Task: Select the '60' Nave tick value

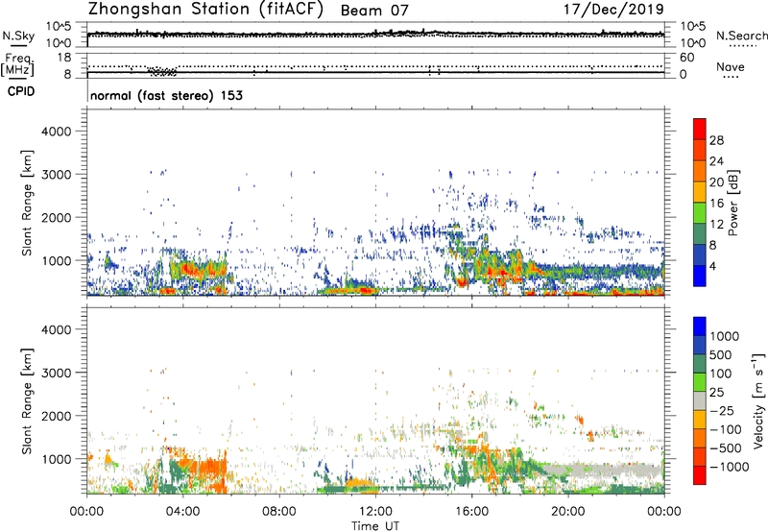Action: tap(686, 58)
